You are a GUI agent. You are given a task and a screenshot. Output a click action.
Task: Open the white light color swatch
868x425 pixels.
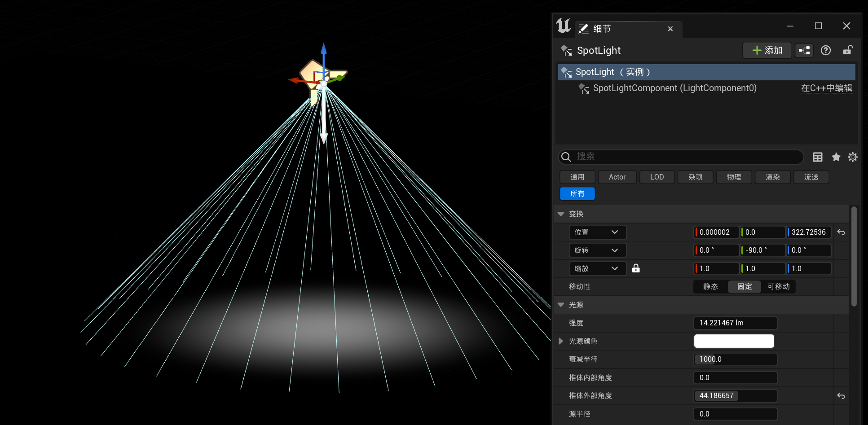coord(734,342)
